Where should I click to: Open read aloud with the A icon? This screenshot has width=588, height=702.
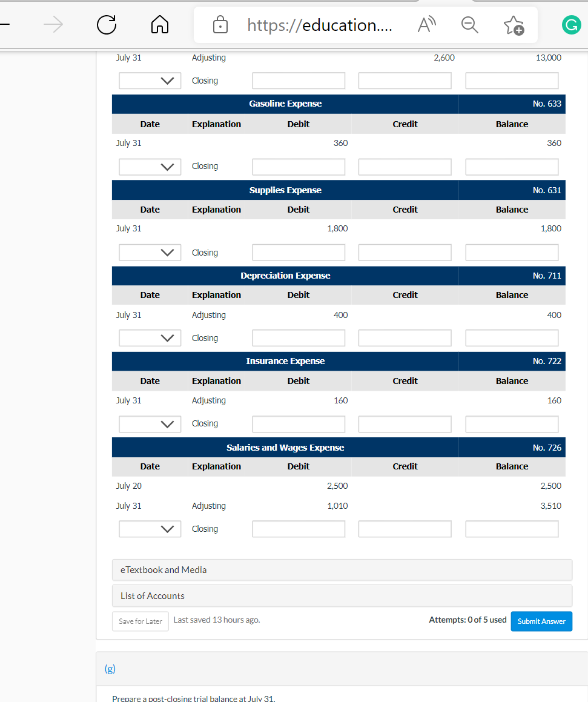(x=426, y=25)
